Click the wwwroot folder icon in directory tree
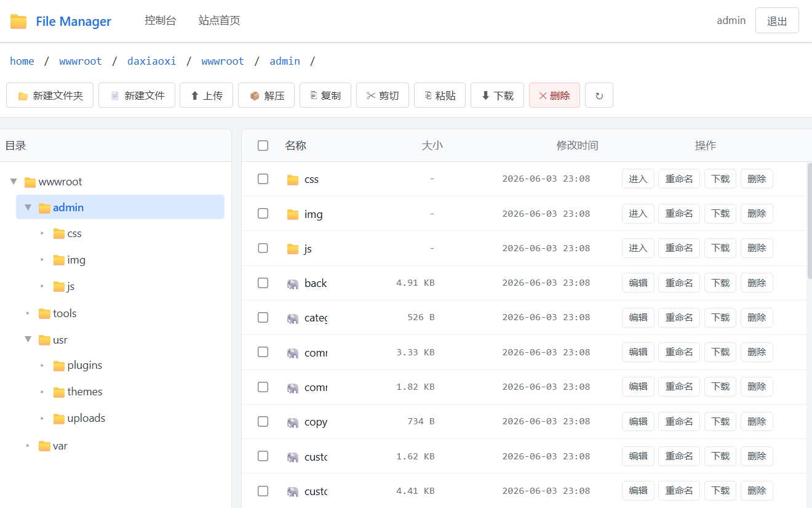 point(30,182)
